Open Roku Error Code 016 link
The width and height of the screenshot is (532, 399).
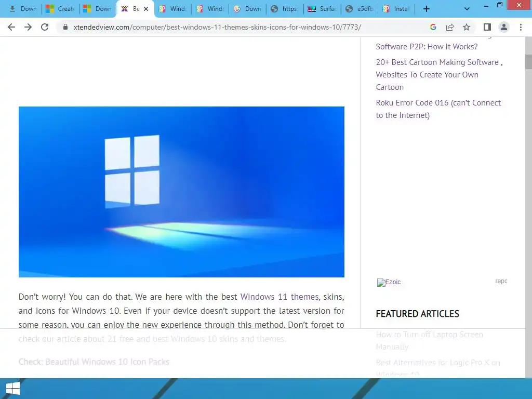tap(438, 109)
